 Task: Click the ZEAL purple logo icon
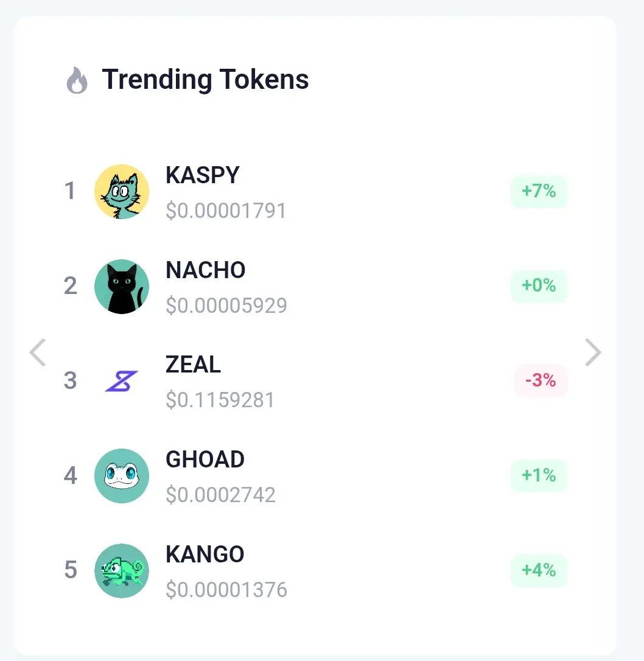(x=121, y=381)
